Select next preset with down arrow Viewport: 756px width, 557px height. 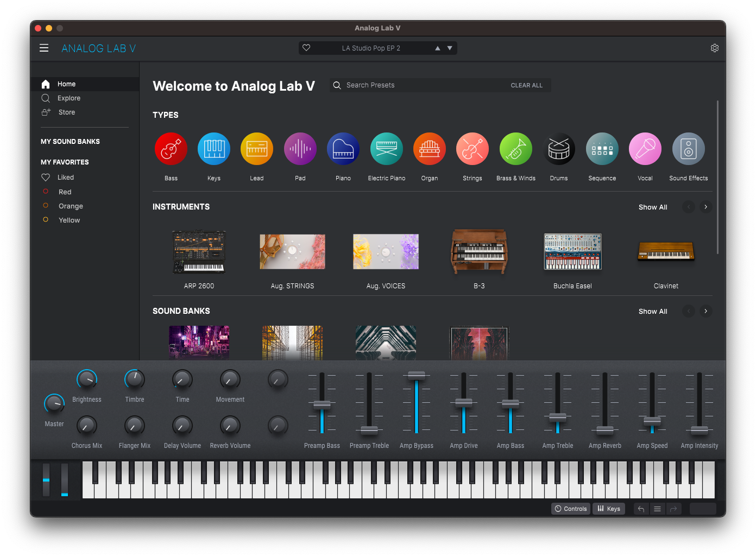point(450,48)
